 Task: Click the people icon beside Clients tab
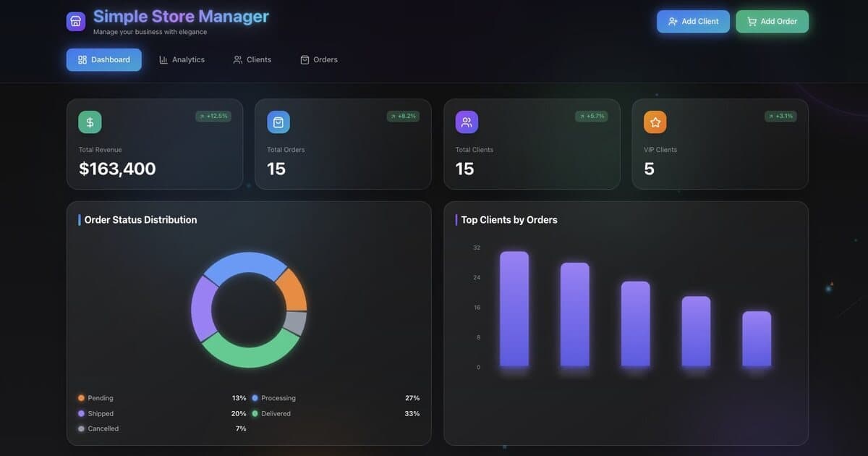[238, 60]
